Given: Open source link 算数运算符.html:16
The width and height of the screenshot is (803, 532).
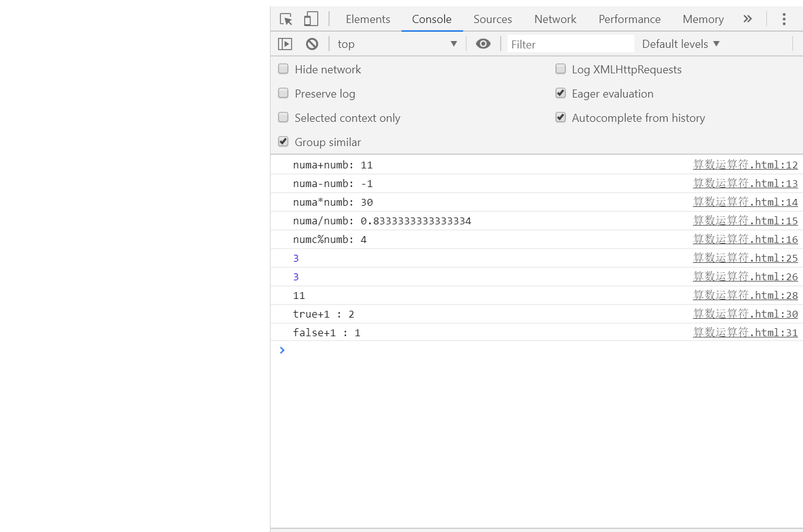Looking at the screenshot, I should point(745,239).
